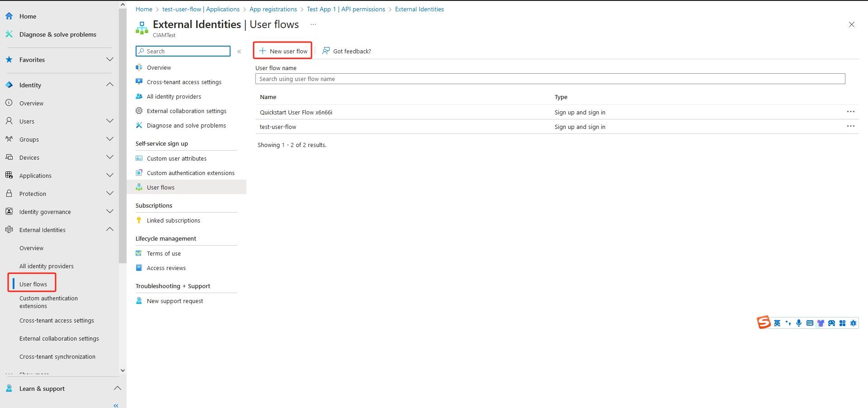Image resolution: width=868 pixels, height=408 pixels.
Task: Click the ellipsis next to page title
Action: pos(313,24)
